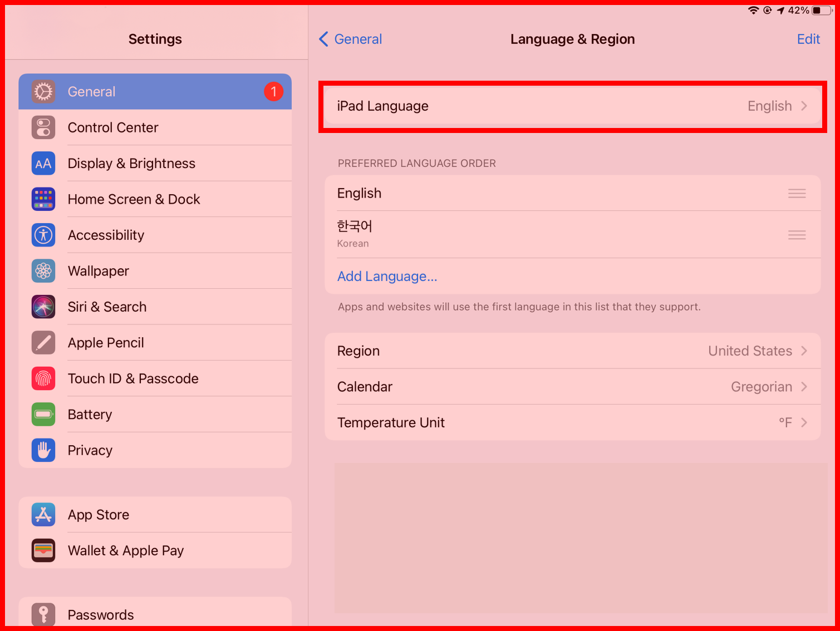Open the General settings gear icon

click(x=43, y=92)
